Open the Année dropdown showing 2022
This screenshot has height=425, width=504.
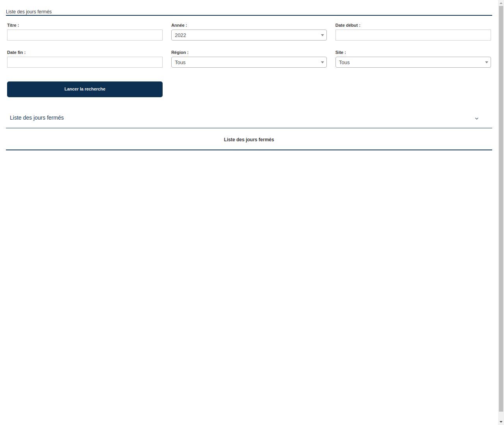(x=249, y=35)
